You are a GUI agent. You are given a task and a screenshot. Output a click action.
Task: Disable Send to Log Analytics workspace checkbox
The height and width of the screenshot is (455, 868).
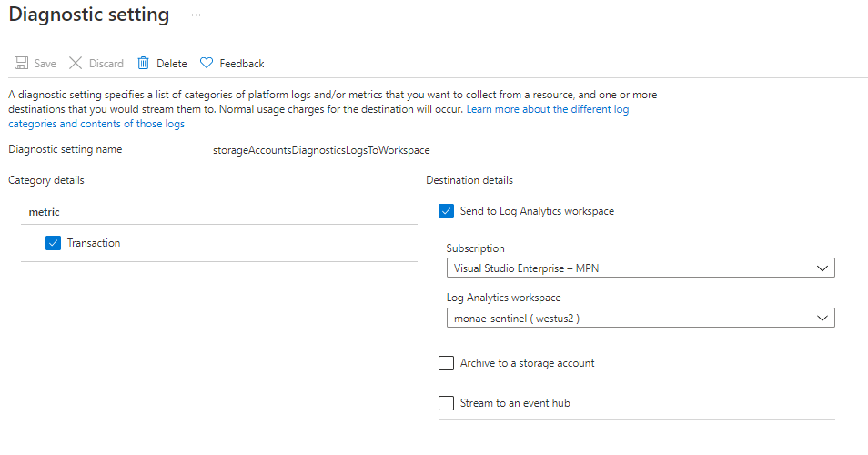click(446, 211)
